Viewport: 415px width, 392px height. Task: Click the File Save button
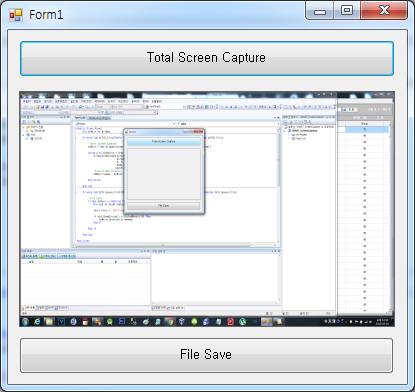pyautogui.click(x=206, y=355)
